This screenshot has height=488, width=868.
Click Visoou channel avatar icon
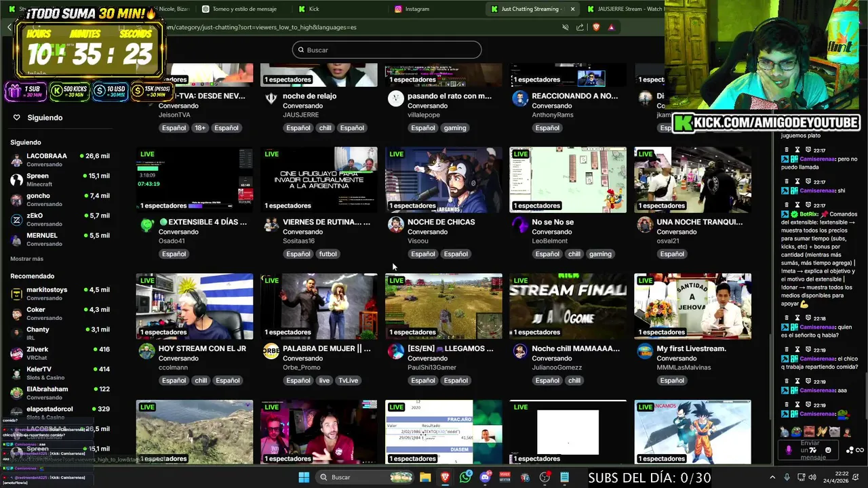(x=395, y=224)
